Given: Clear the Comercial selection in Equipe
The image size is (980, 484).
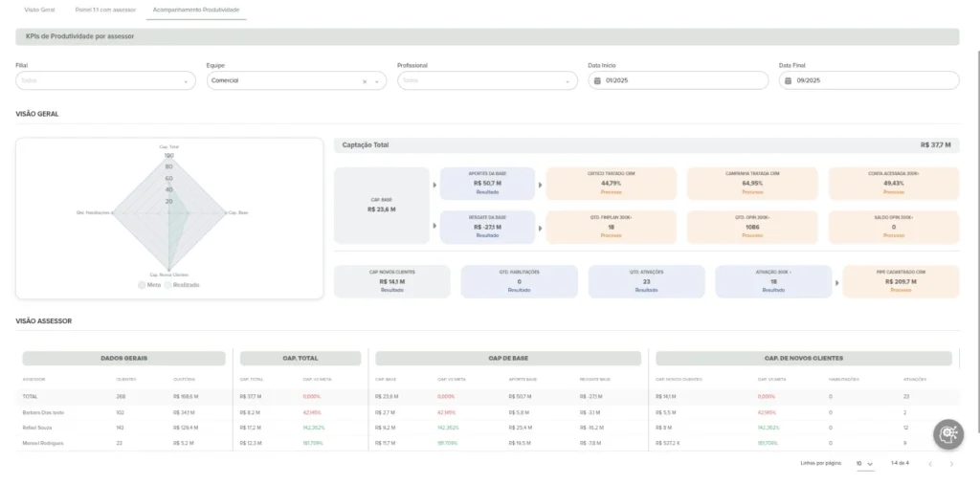Looking at the screenshot, I should (364, 81).
